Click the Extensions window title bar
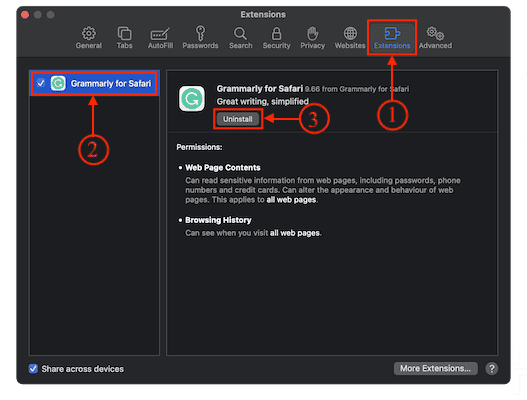 (x=263, y=14)
